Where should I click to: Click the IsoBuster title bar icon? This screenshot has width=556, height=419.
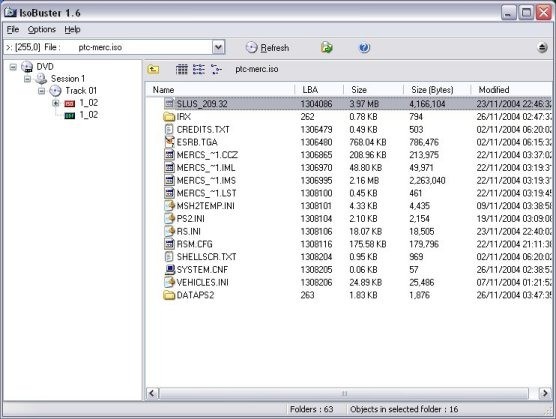point(10,13)
